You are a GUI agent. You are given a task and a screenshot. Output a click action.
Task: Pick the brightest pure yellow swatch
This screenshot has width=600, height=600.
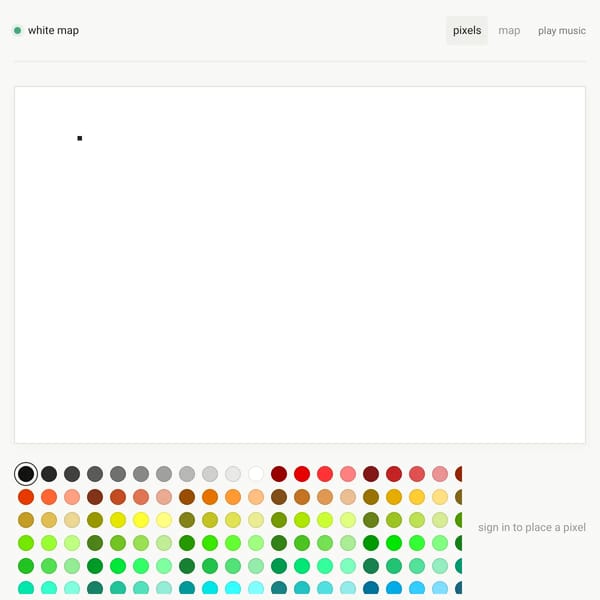141,520
